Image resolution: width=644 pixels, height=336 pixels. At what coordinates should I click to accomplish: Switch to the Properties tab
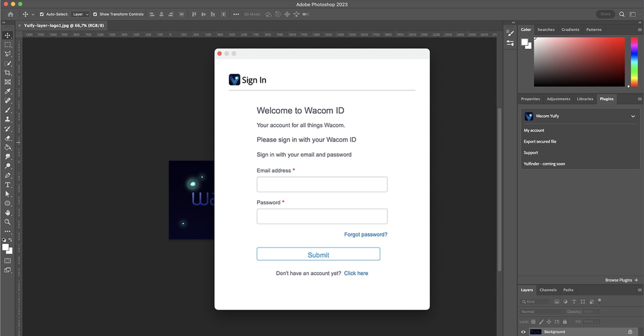tap(530, 99)
